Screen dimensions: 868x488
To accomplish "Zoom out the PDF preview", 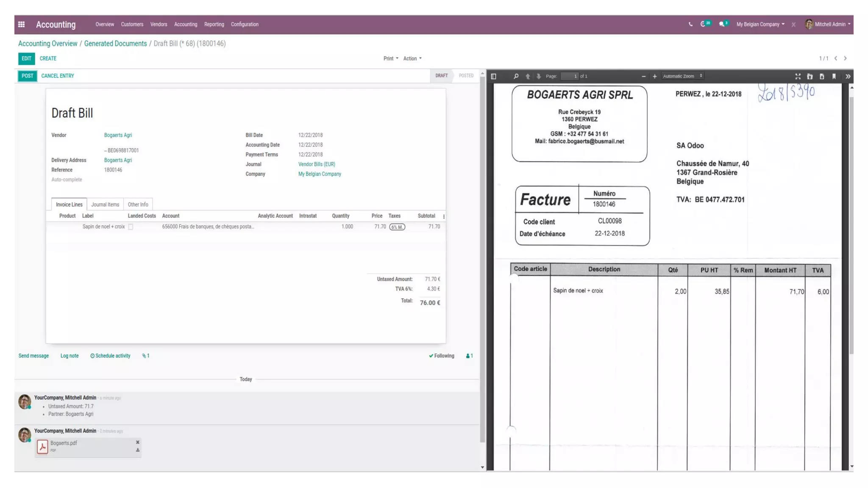I will [x=643, y=76].
